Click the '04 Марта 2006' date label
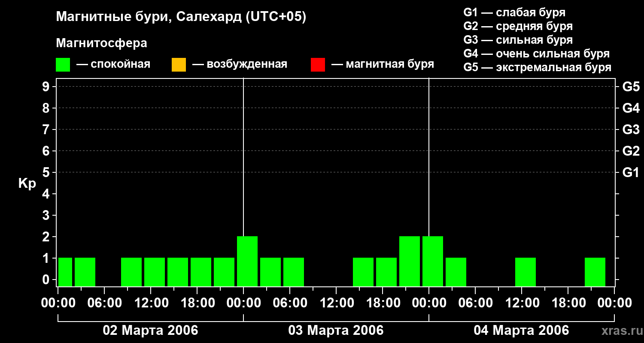 [522, 330]
